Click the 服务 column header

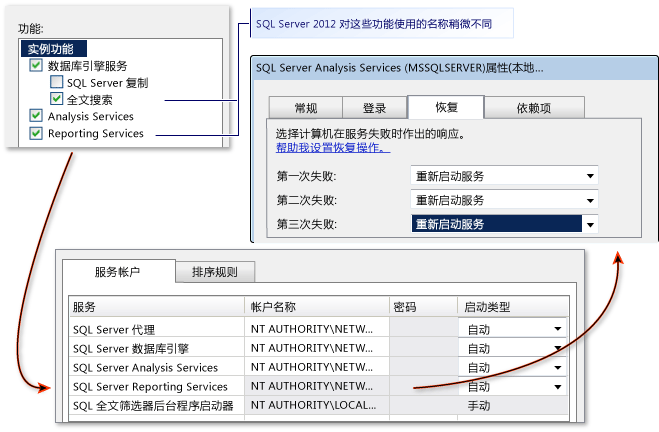click(157, 307)
